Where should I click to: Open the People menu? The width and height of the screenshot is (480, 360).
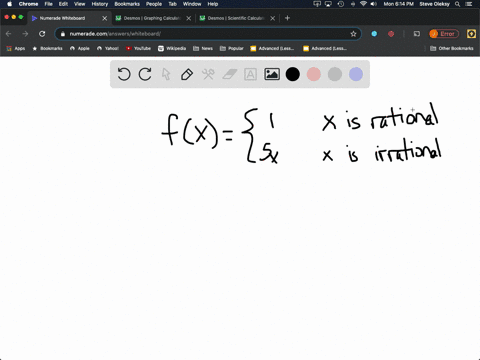coord(154,4)
